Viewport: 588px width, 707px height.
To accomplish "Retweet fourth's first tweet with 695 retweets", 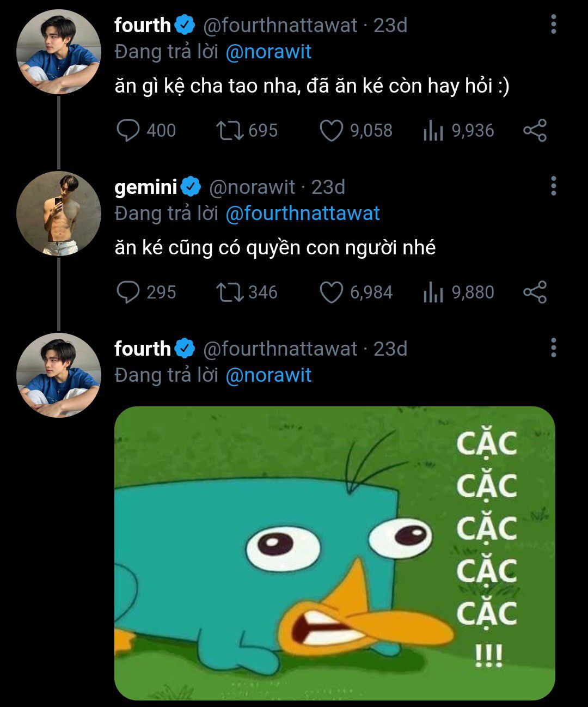I will coord(230,131).
